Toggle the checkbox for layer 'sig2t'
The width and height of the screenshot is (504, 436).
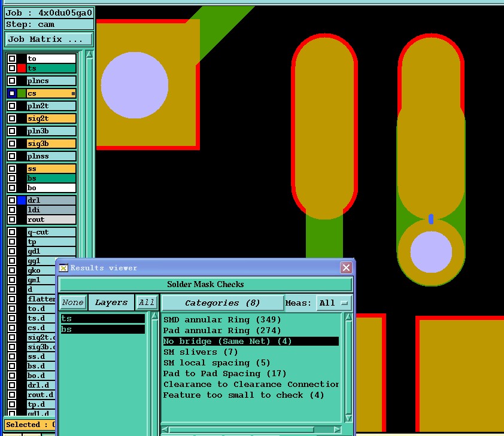[12, 118]
